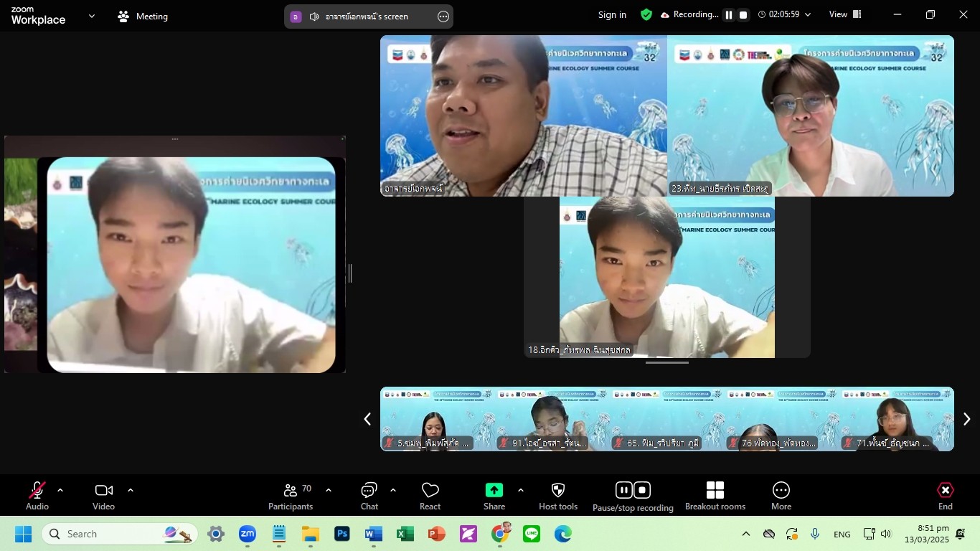Expand video options arrow next to Video
Viewport: 980px width, 551px height.
tap(131, 490)
